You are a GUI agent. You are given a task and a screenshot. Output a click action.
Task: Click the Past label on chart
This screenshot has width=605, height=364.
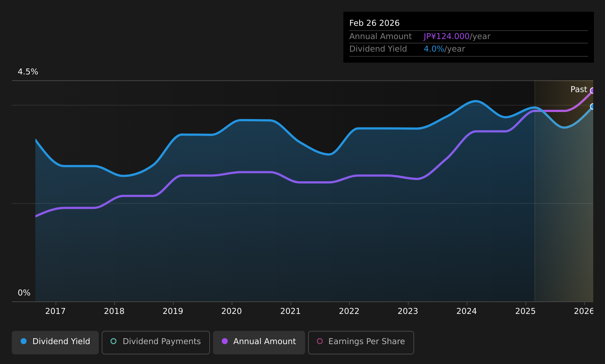578,90
